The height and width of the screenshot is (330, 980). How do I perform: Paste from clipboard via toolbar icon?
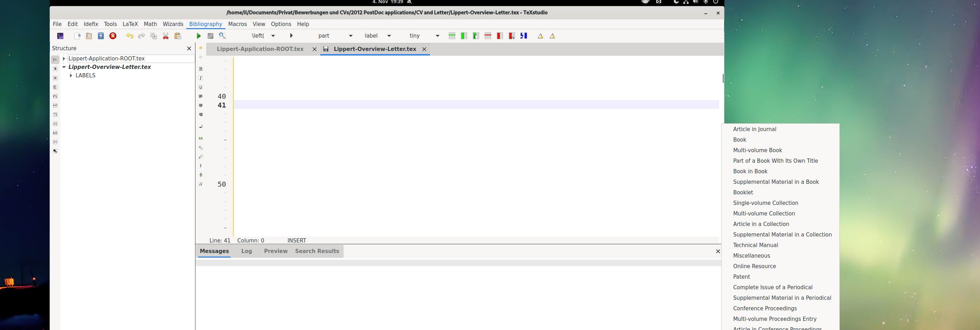(x=177, y=36)
